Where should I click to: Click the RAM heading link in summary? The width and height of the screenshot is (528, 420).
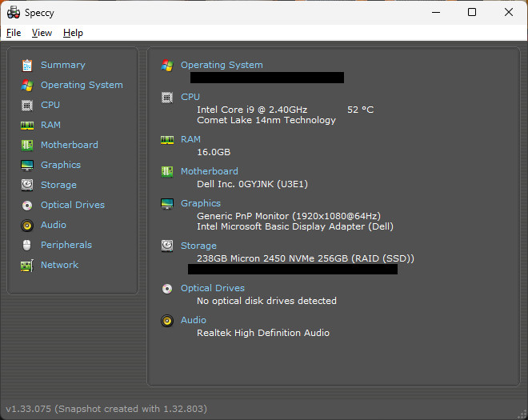tap(190, 139)
